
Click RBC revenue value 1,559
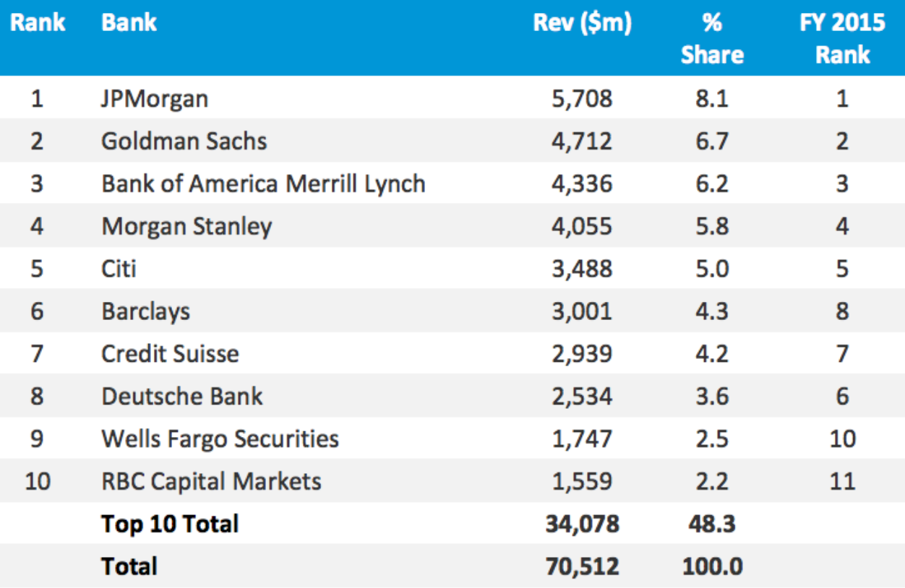tap(582, 482)
